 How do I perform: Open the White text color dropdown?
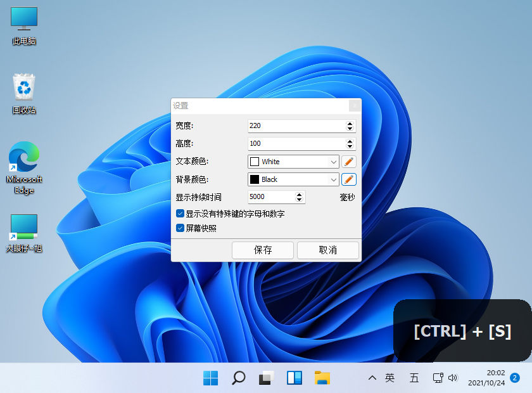click(333, 162)
